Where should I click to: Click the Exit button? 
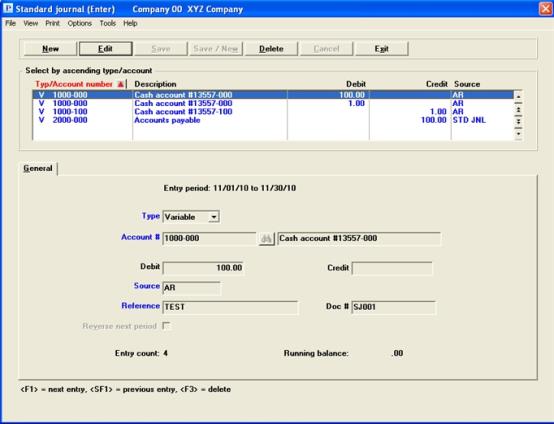pyautogui.click(x=382, y=49)
